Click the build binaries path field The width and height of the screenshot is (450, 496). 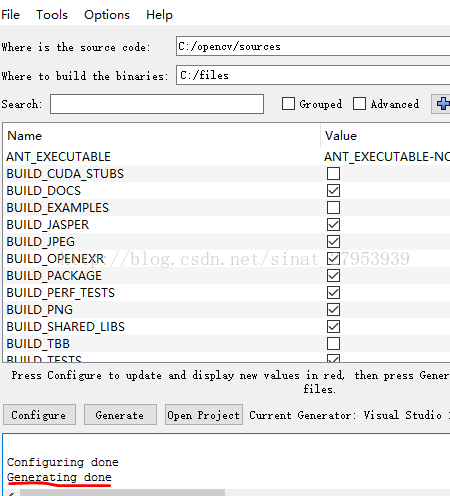point(313,75)
